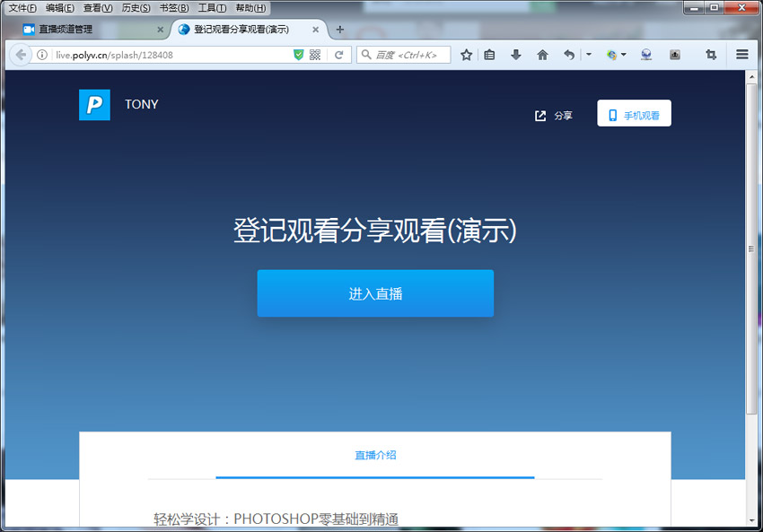
Task: Click the 进入直播 button
Action: point(375,292)
